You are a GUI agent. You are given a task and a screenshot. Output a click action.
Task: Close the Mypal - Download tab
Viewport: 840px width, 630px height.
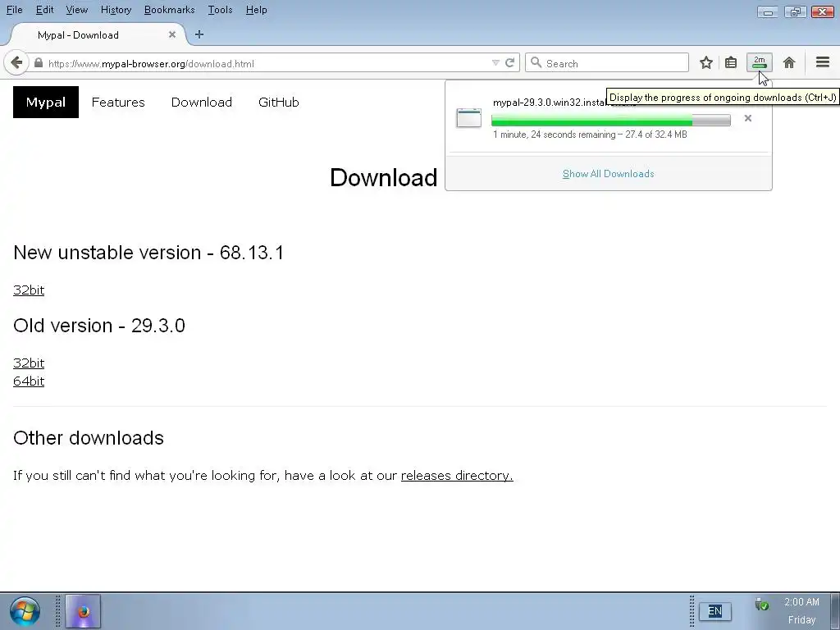pyautogui.click(x=172, y=34)
